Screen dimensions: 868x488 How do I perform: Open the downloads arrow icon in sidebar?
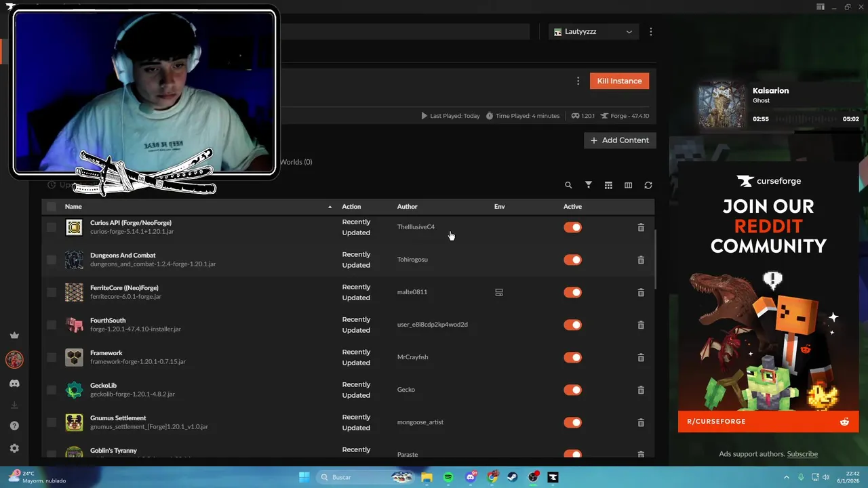(x=14, y=405)
